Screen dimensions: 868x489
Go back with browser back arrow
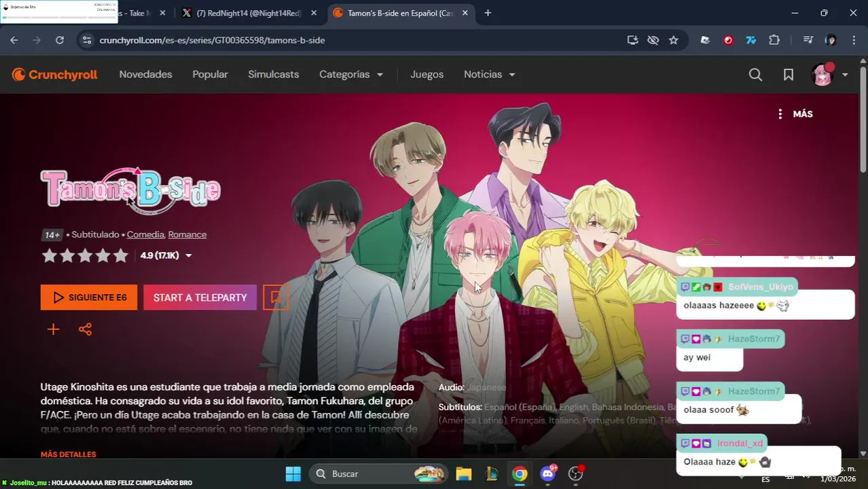(14, 40)
